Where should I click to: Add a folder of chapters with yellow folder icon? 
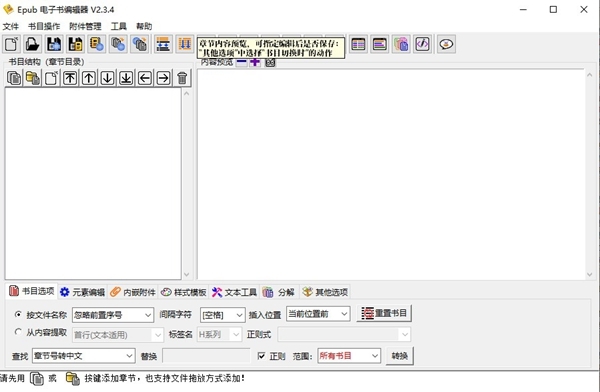33,78
